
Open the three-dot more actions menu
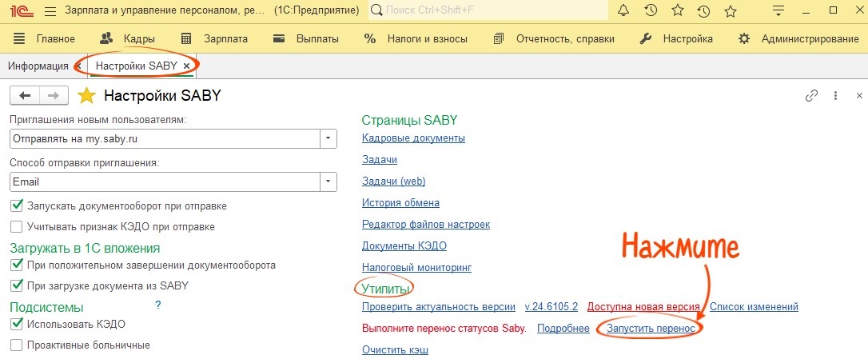click(835, 96)
